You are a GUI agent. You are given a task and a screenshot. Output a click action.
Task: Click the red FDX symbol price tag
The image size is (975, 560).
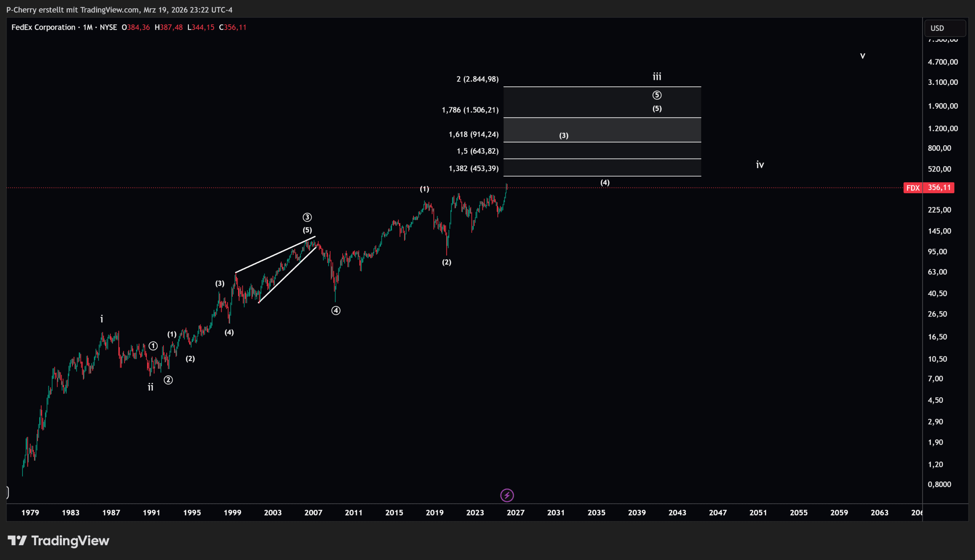(913, 188)
